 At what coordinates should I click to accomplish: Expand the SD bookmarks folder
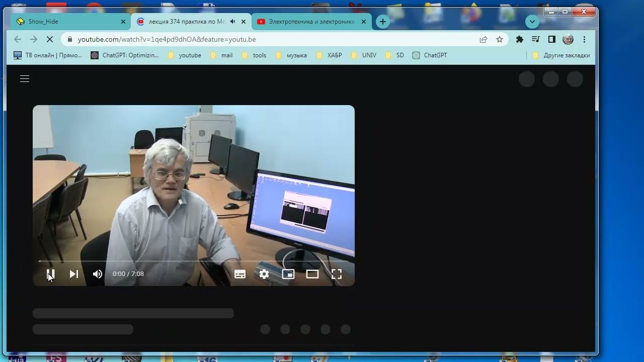[394, 55]
